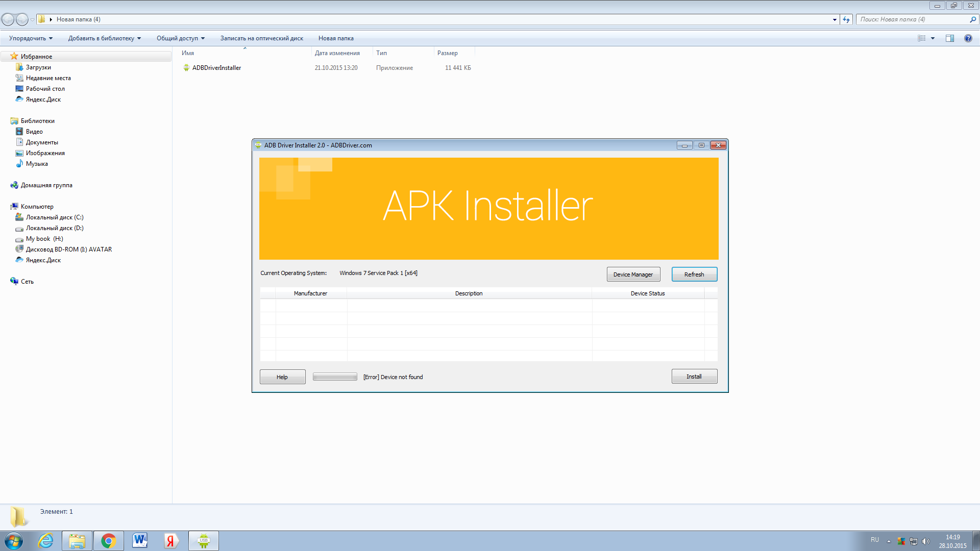
Task: Click the help question mark icon
Action: pos(968,38)
